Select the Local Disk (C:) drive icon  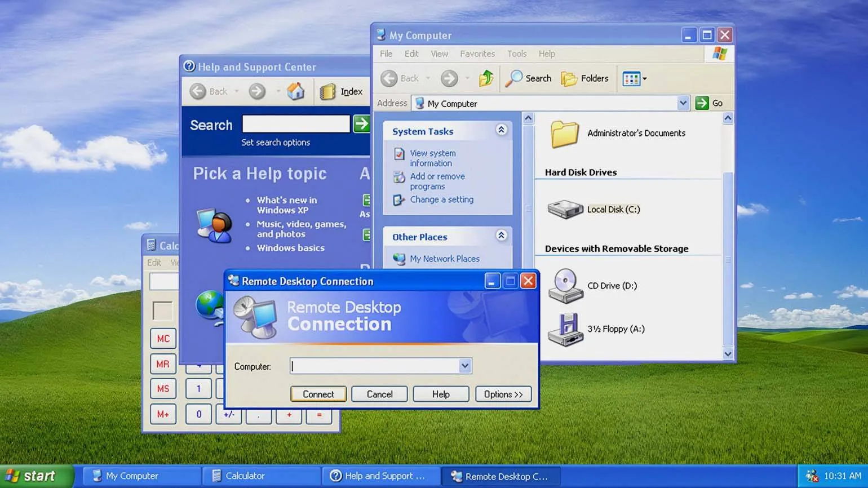pos(565,209)
